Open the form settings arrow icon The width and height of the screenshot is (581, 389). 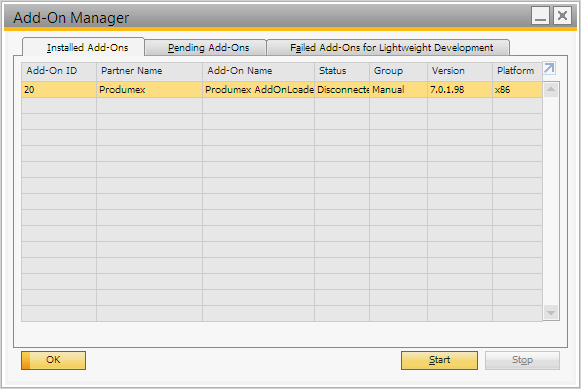[x=549, y=69]
